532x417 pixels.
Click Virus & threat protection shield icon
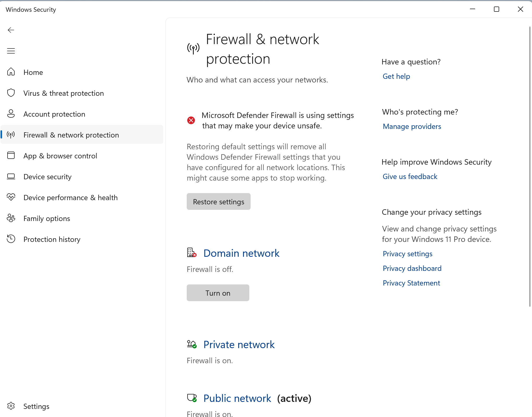click(11, 93)
